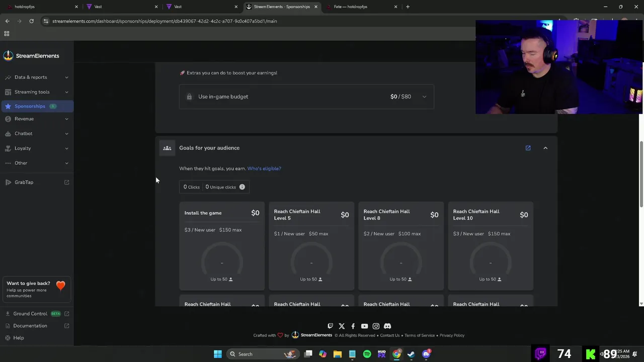This screenshot has width=644, height=362.
Task: Open a new browser tab
Action: pyautogui.click(x=408, y=7)
